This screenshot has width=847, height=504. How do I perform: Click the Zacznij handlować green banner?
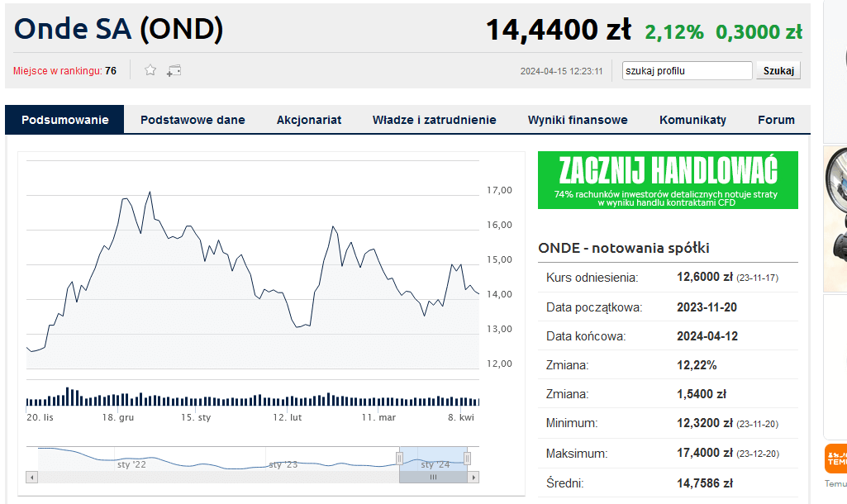pos(668,179)
